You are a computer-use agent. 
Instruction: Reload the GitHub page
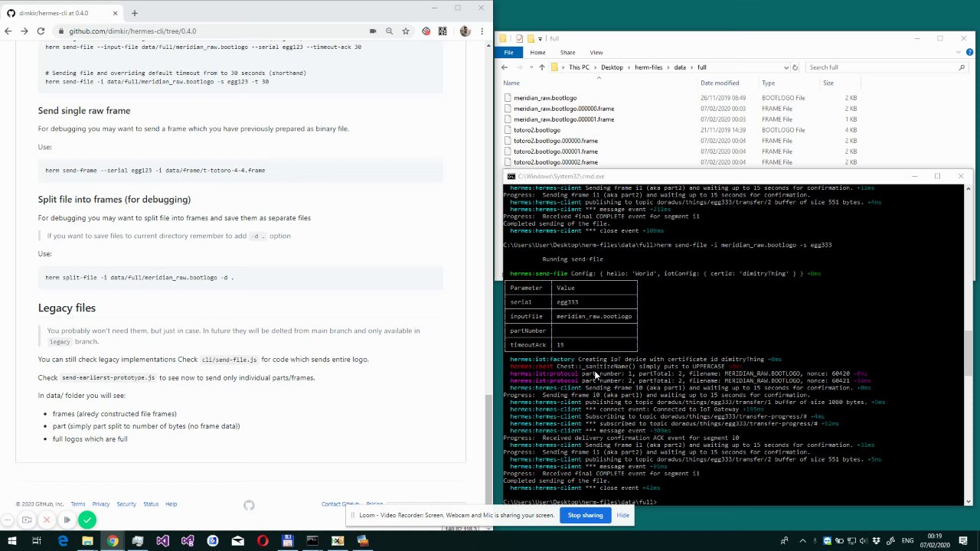point(41,31)
